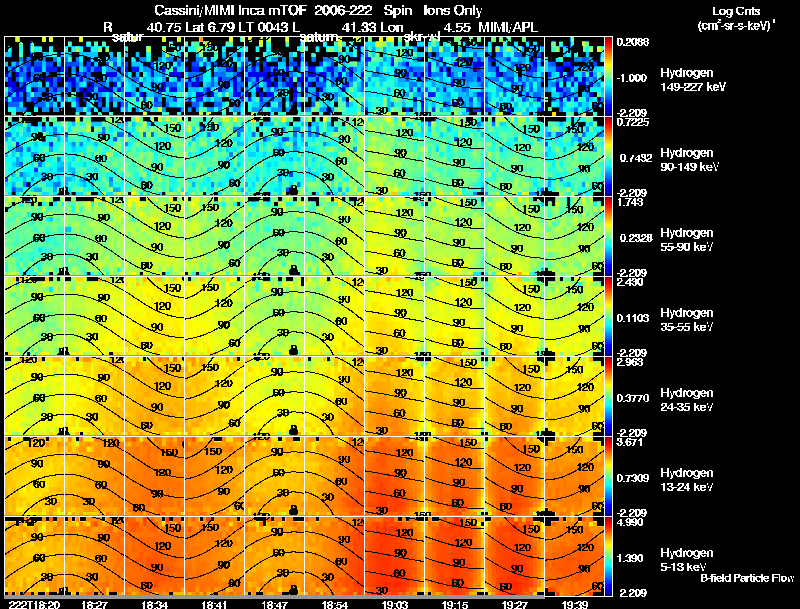The image size is (800, 609).
Task: Click the 35-55 keV image panel above 18:47
Action: click(x=274, y=316)
